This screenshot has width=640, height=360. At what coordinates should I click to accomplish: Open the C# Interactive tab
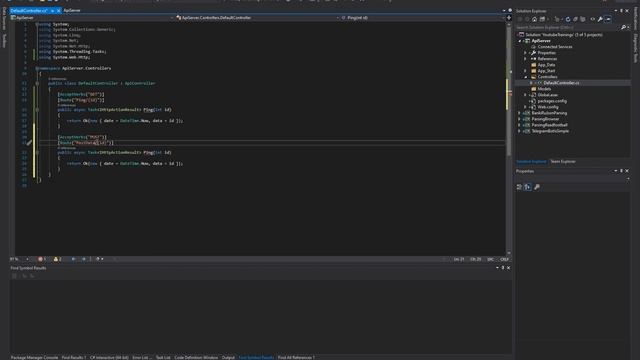click(x=109, y=358)
